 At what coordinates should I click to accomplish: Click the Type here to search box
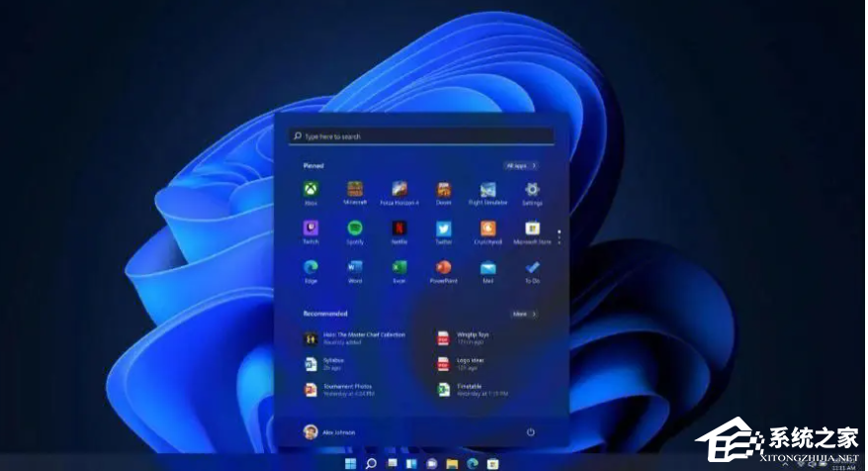click(420, 137)
